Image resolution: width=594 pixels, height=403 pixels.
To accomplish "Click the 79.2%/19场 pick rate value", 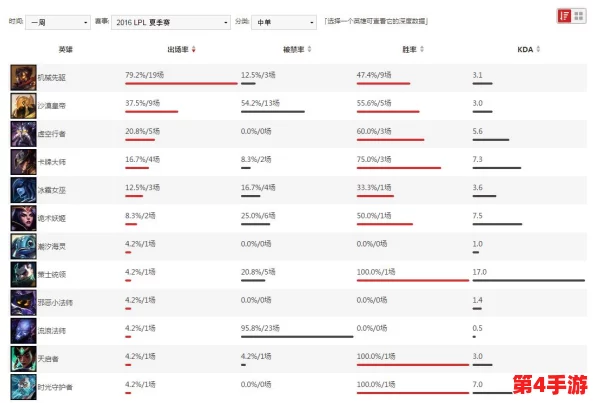I will tap(145, 75).
